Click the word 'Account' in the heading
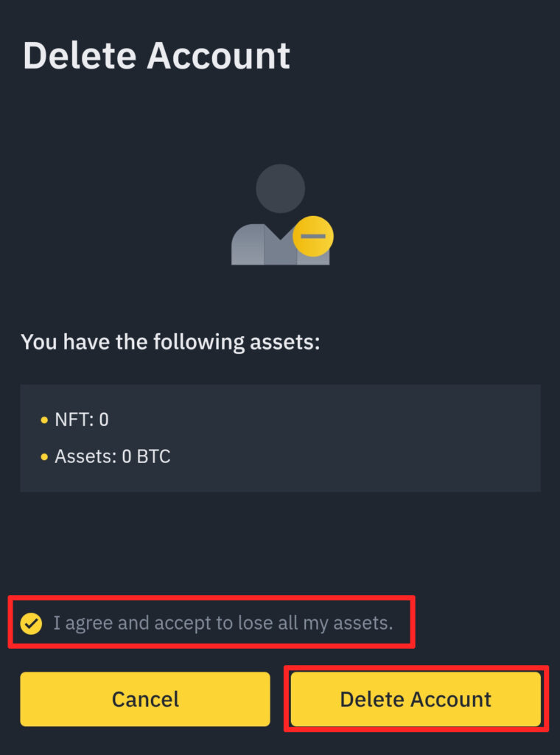 [x=218, y=56]
